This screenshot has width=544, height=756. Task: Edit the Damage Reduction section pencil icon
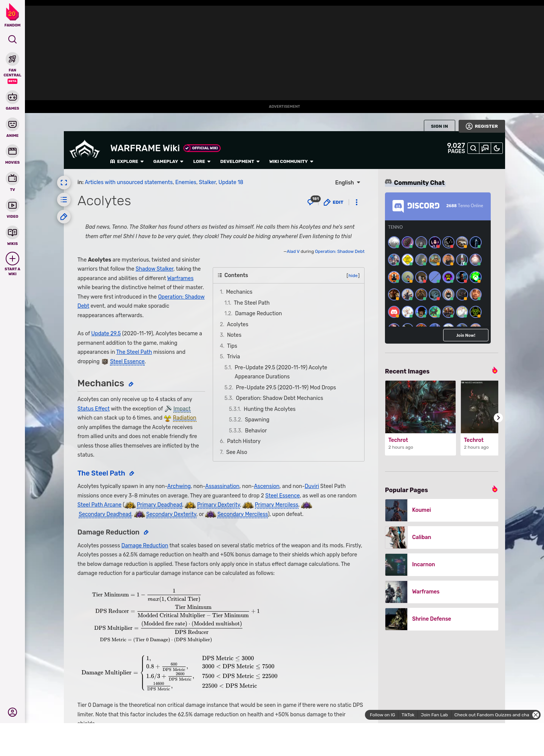pos(146,532)
